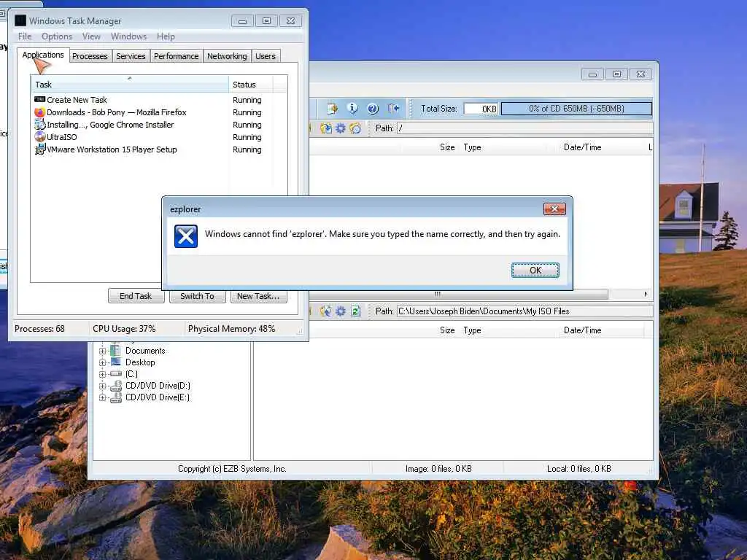Switch to the Processes tab
Image resolution: width=747 pixels, height=560 pixels.
coord(90,56)
